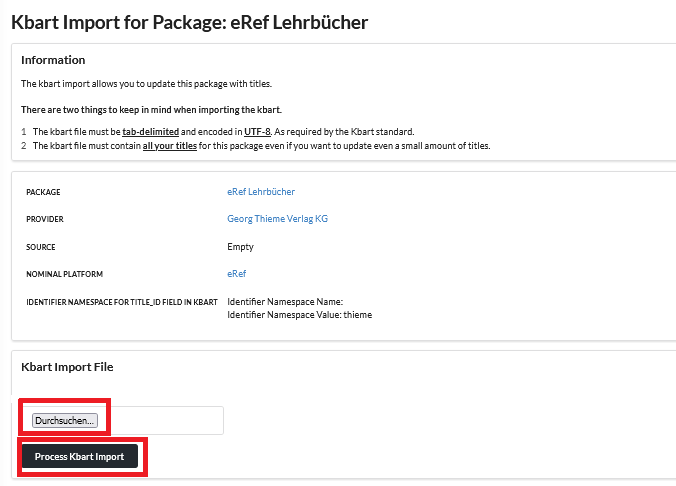Screen dimensions: 676x486
Task: Open the eRef Lehrbücher package link
Action: coord(261,192)
